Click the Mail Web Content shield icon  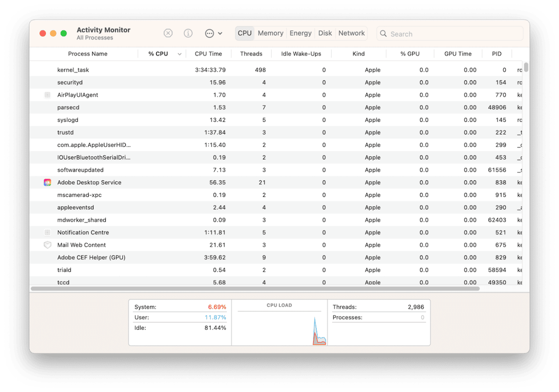47,245
